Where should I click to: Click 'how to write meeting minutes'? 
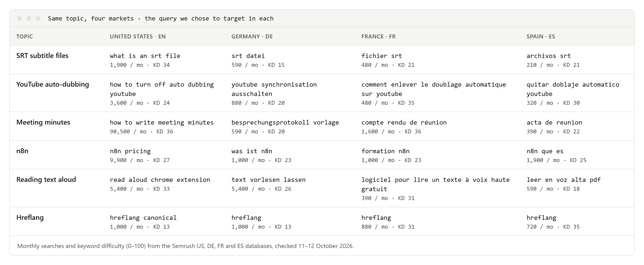tap(162, 122)
